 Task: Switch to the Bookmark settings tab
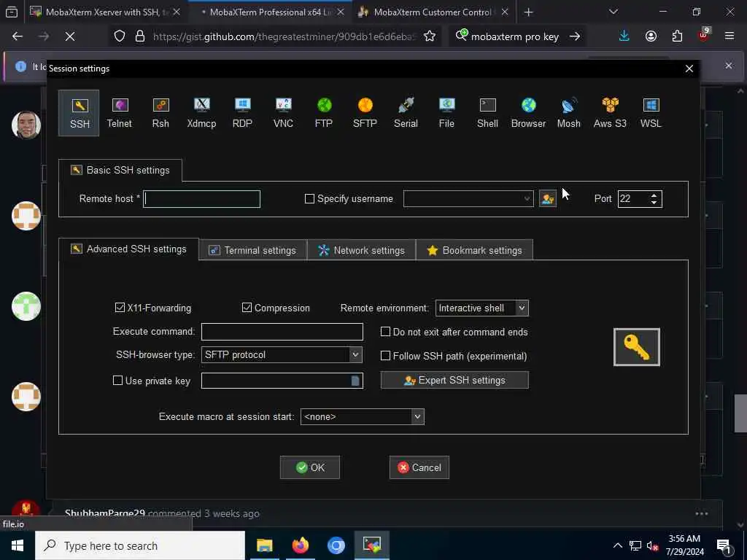click(474, 250)
